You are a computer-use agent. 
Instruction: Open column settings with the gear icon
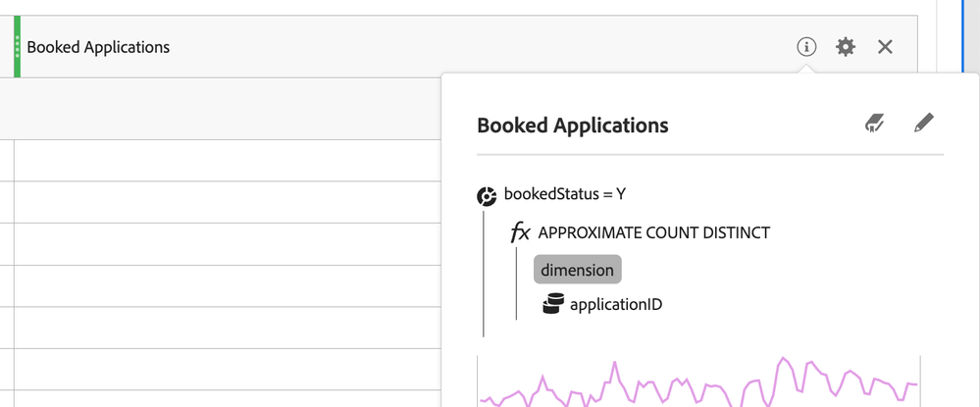[x=846, y=46]
